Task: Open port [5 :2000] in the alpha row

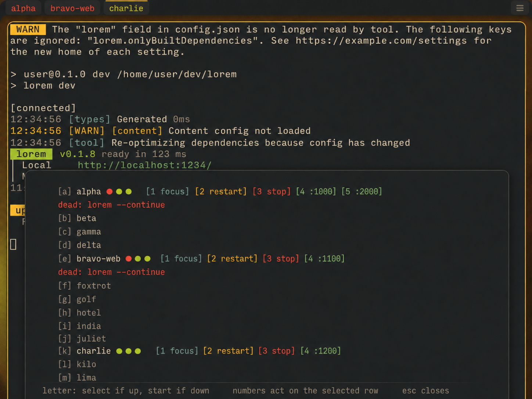Action: [362, 191]
